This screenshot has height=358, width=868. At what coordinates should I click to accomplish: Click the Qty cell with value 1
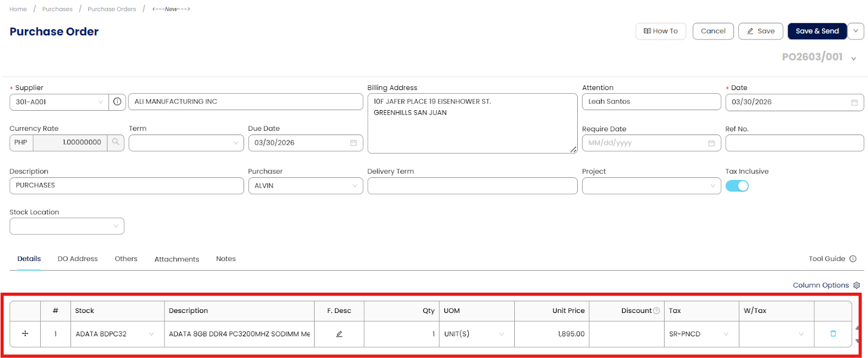(401, 334)
